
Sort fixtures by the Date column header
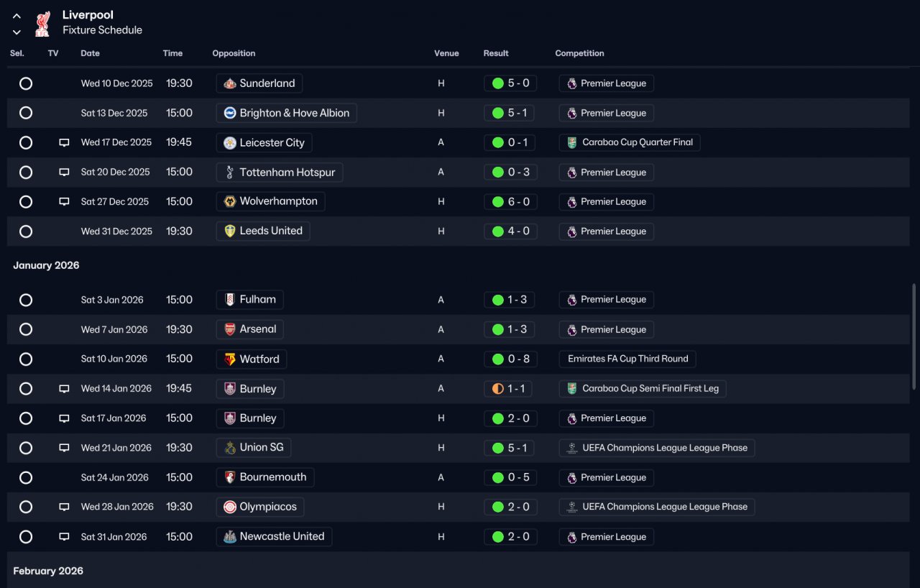(x=90, y=53)
